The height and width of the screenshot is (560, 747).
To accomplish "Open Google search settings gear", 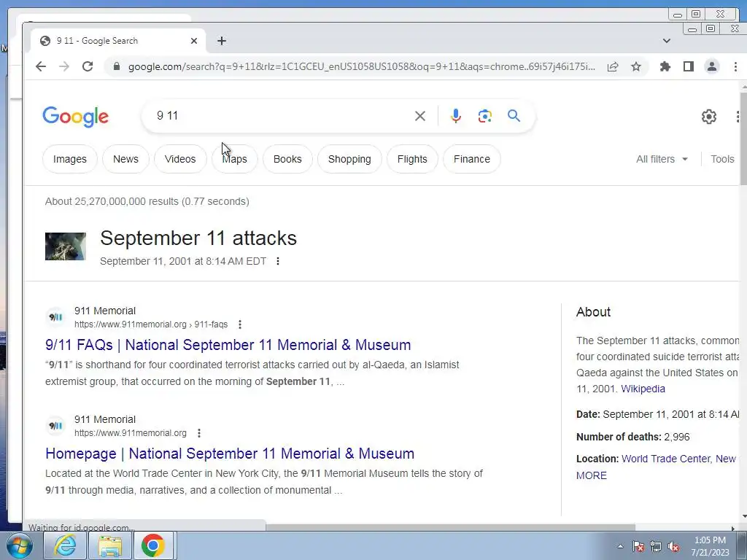I will pos(709,116).
